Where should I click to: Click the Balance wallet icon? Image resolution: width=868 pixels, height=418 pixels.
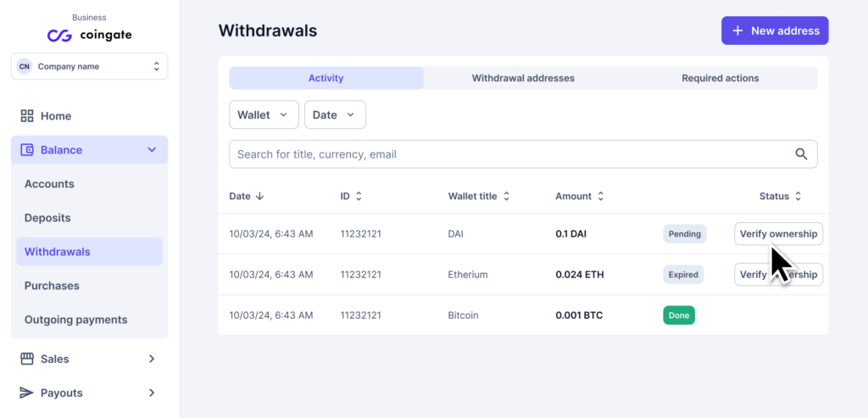(x=27, y=150)
